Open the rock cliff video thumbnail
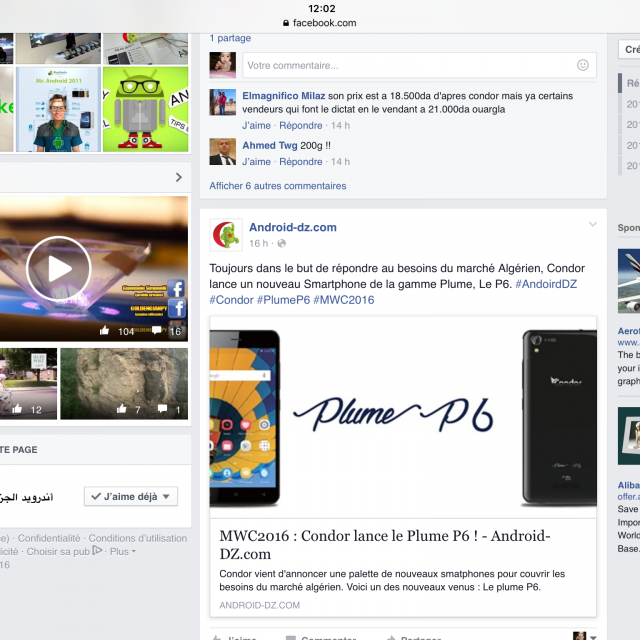Viewport: 640px width, 640px height. pyautogui.click(x=124, y=384)
